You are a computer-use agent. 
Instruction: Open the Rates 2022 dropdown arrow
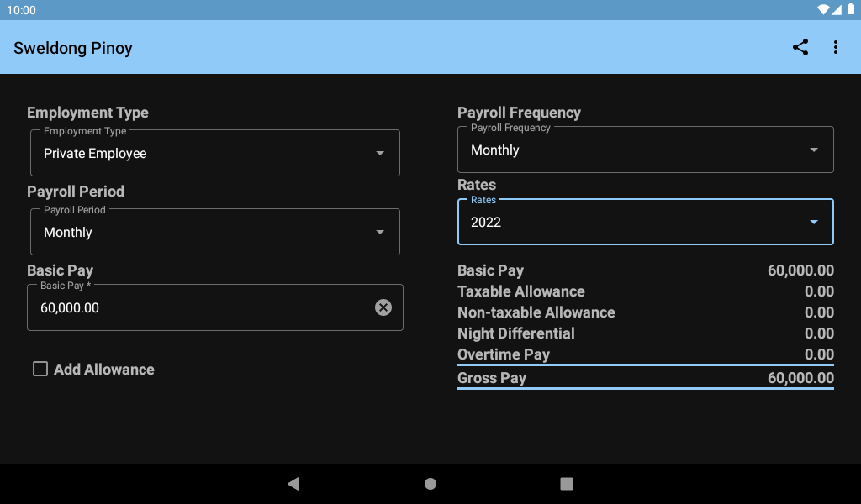[x=814, y=222]
